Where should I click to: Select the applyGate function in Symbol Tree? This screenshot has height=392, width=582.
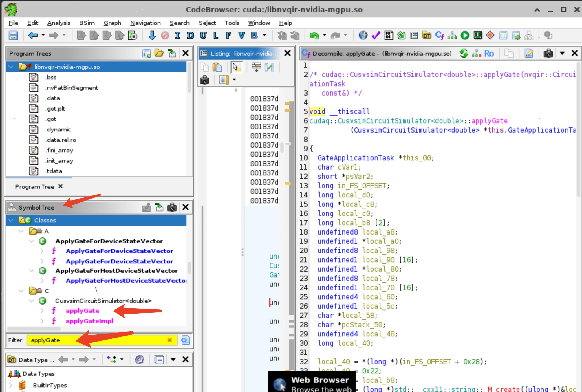click(82, 311)
